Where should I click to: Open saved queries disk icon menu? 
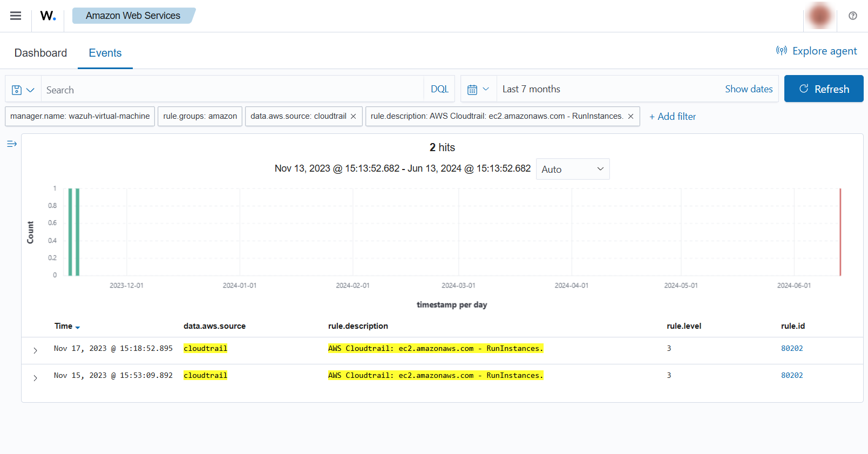(23, 90)
